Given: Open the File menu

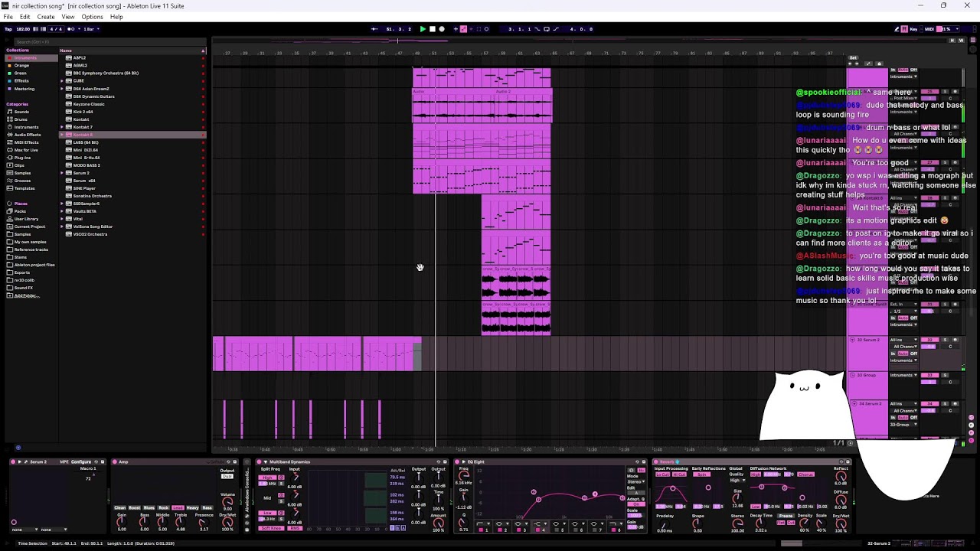Looking at the screenshot, I should point(8,17).
